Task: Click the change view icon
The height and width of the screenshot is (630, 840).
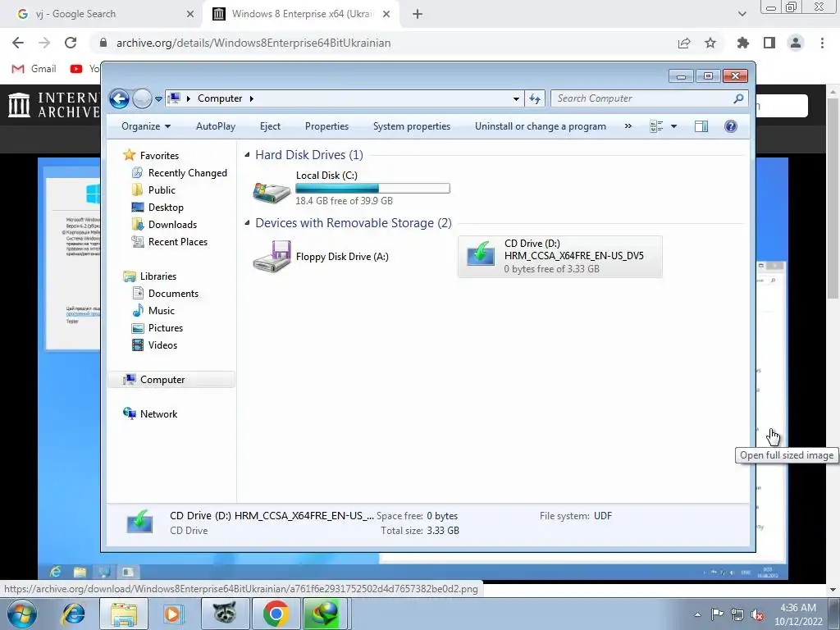Action: [x=656, y=126]
